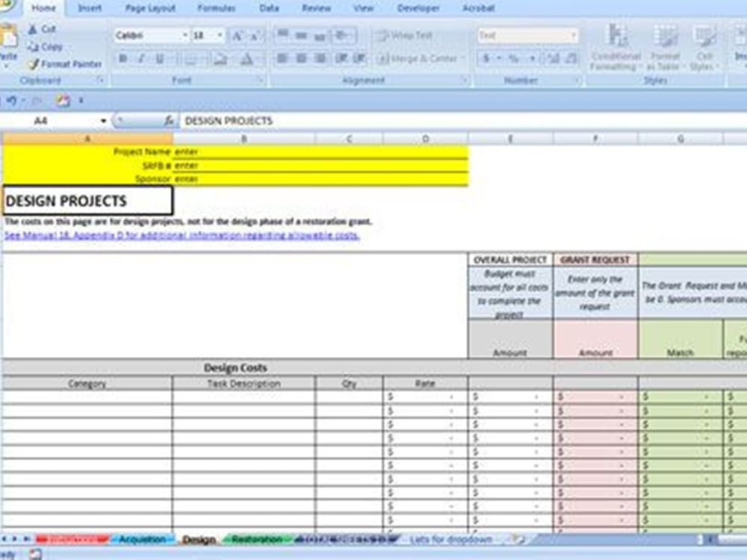
Task: Click Redo in Quick Access Toolbar
Action: (37, 101)
